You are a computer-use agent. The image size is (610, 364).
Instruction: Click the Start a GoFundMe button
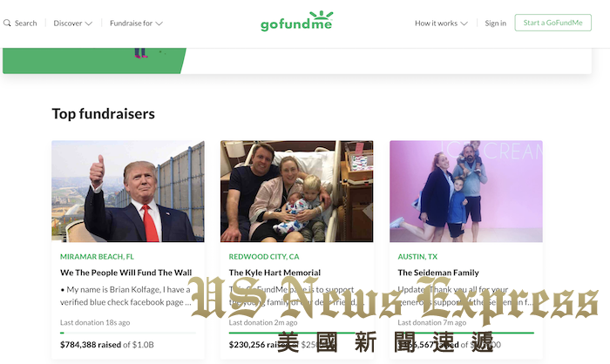tap(552, 23)
